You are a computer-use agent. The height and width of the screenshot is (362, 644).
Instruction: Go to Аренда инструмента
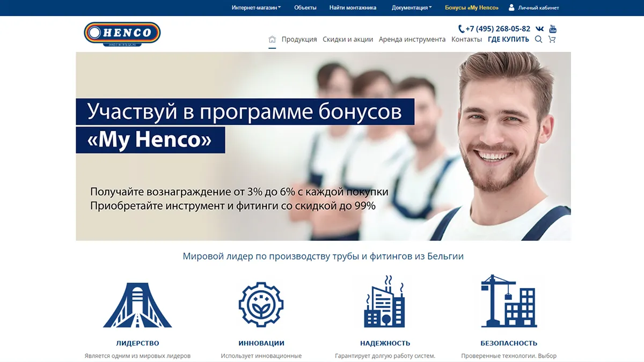point(412,39)
